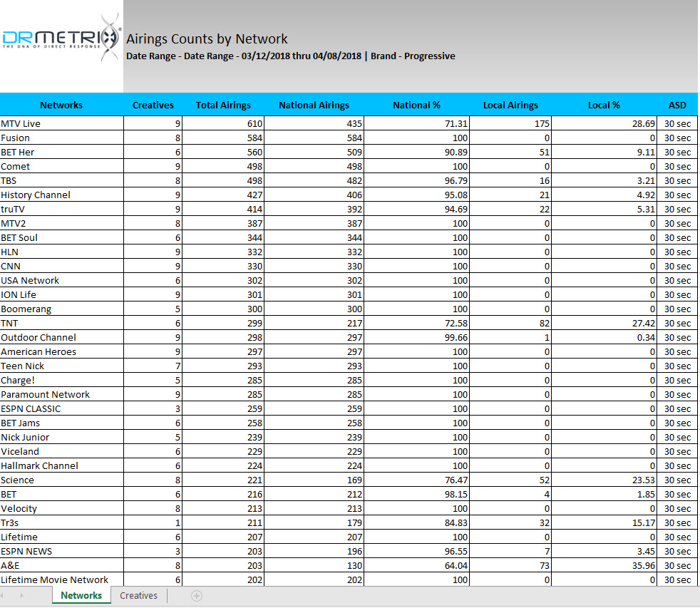Add a new sheet with the plus button
Screen dimensions: 700x608
point(197,595)
